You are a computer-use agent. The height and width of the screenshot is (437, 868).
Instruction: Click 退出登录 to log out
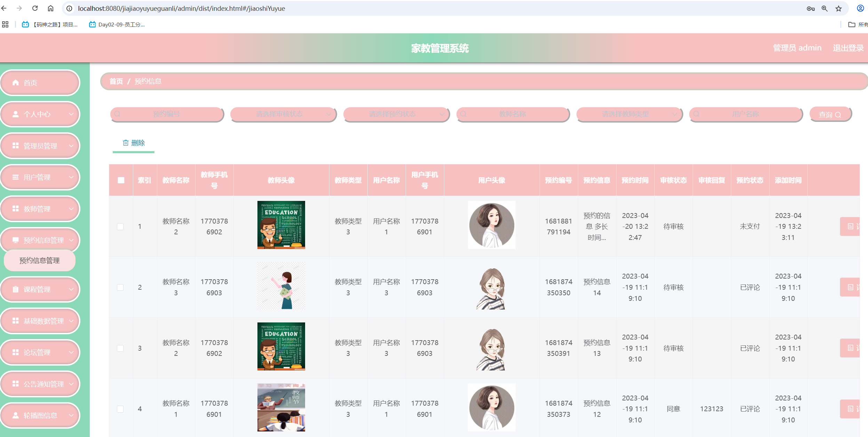pos(848,48)
